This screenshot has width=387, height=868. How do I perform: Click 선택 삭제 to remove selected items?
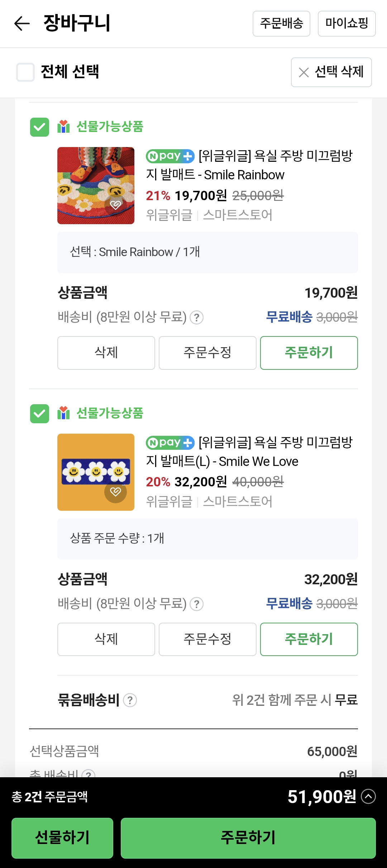click(x=331, y=72)
